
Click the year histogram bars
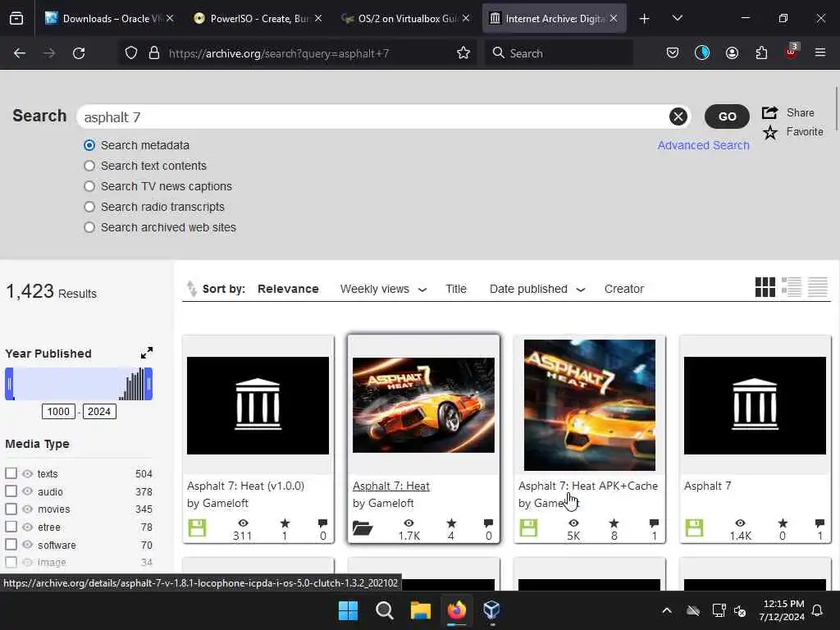132,384
